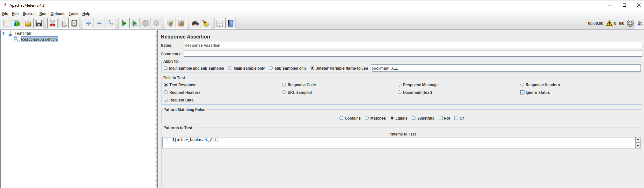This screenshot has width=644, height=188.
Task: Paste using the clipboard icon
Action: [74, 23]
